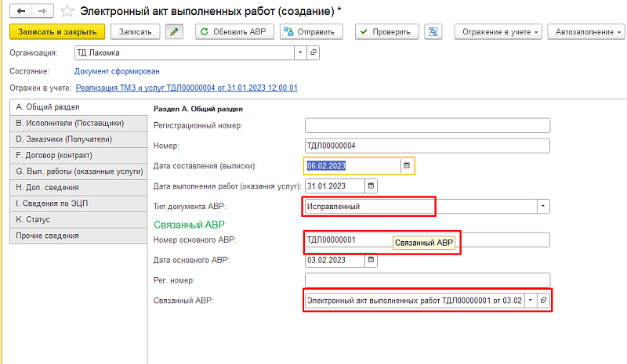Mark document as favorite with star

tap(67, 11)
